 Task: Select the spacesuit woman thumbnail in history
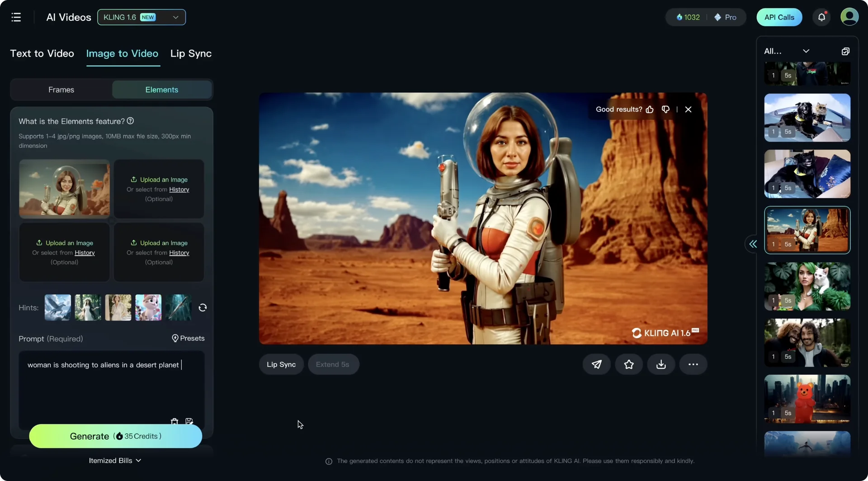coord(807,230)
